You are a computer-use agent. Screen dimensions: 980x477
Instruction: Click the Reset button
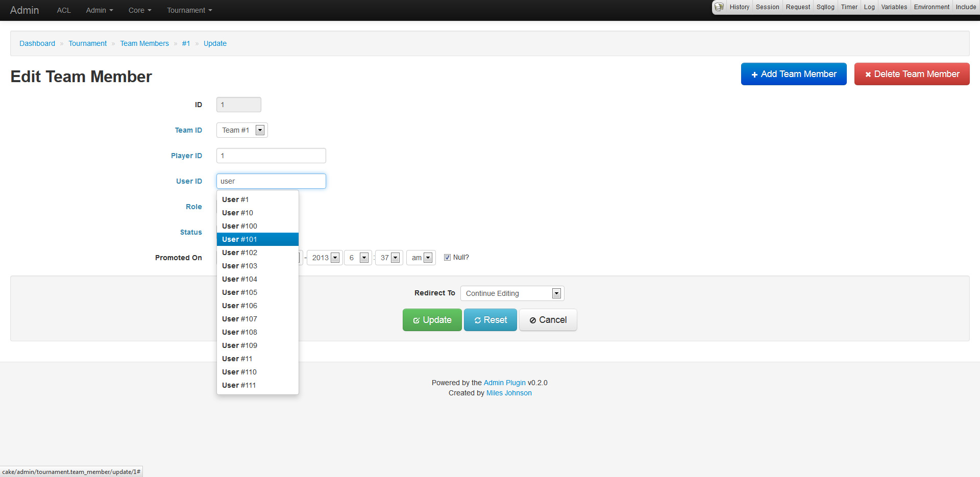coord(490,320)
